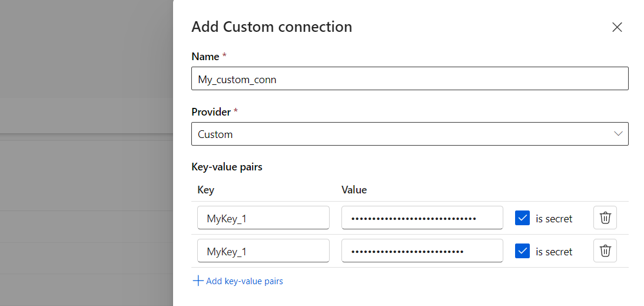Click the second row MyKey_1 key field
This screenshot has width=644, height=306.
[x=263, y=251]
